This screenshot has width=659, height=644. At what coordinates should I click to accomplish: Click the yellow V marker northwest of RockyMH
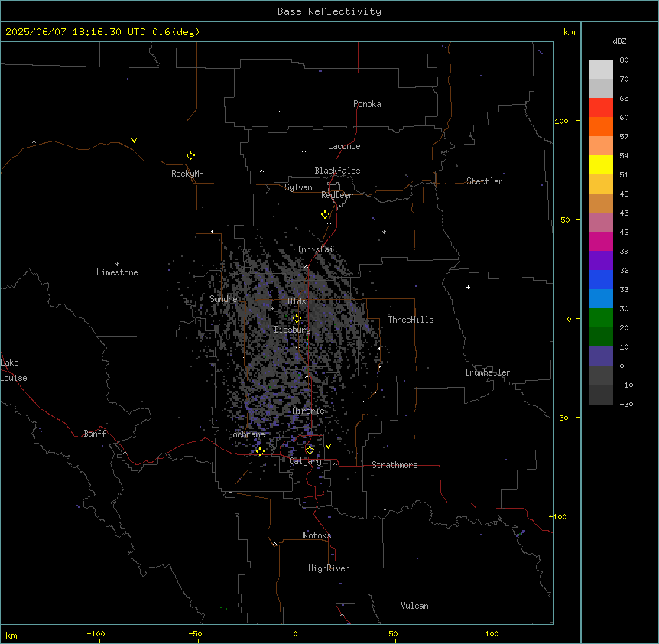pos(134,141)
